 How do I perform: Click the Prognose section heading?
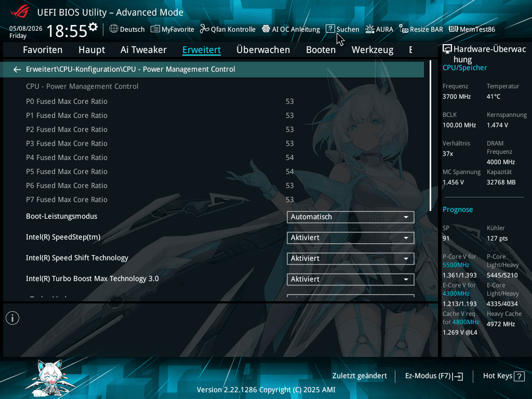pyautogui.click(x=458, y=210)
